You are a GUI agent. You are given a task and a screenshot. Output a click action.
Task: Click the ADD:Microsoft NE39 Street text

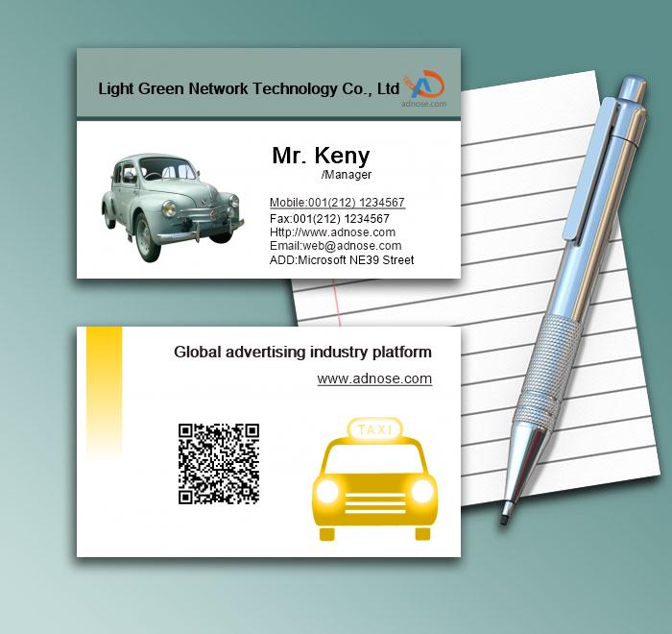coord(342,260)
